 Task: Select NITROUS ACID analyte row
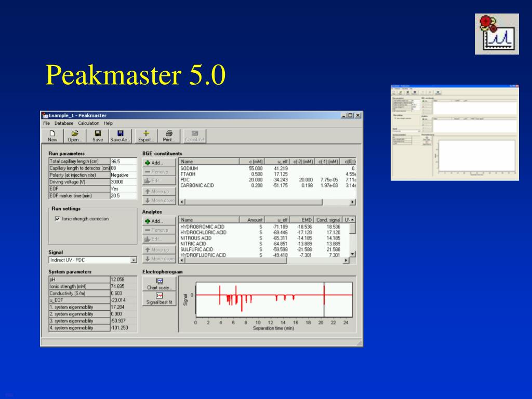pos(264,238)
